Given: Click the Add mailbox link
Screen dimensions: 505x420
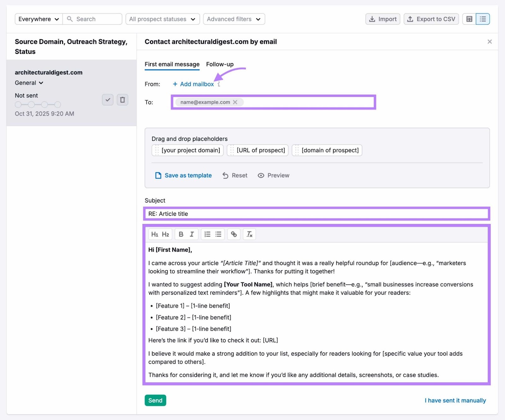Looking at the screenshot, I should click(193, 84).
